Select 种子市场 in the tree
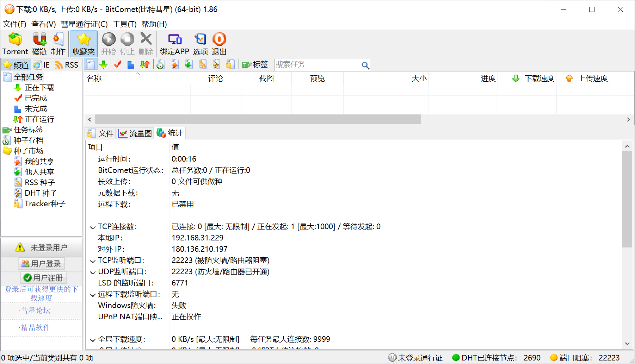This screenshot has height=364, width=635. tap(28, 151)
